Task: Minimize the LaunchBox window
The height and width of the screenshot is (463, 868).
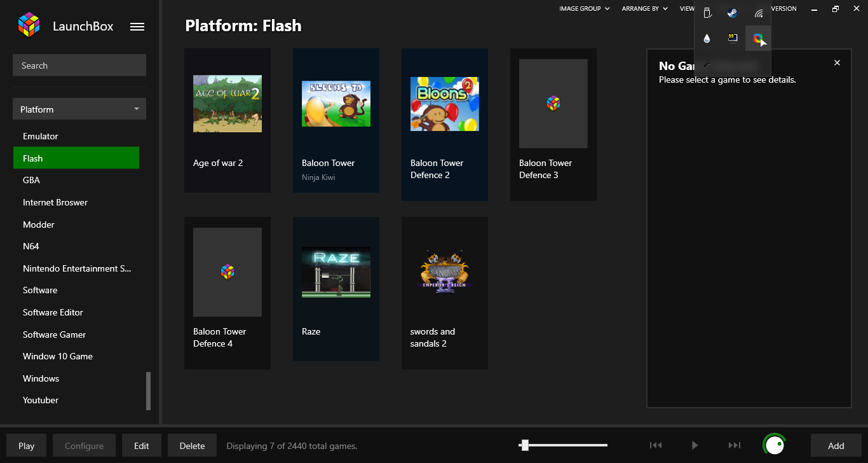Action: point(814,9)
